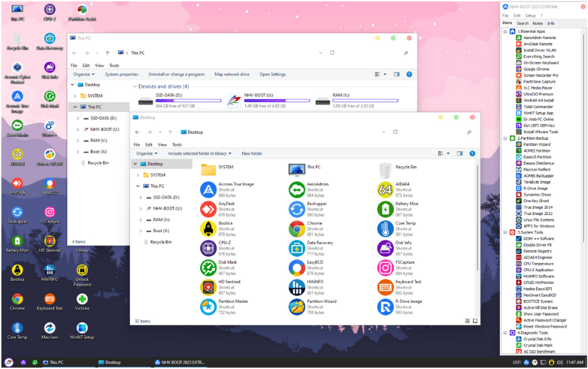Image resolution: width=588 pixels, height=369 pixels.
Task: Open Tools menu in Desktop window
Action: (x=177, y=144)
